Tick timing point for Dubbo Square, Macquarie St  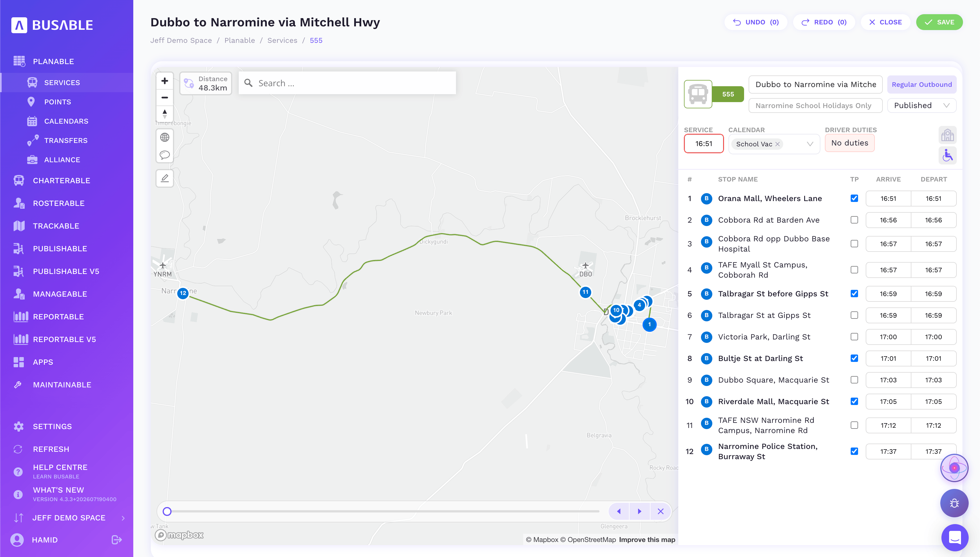(x=854, y=380)
